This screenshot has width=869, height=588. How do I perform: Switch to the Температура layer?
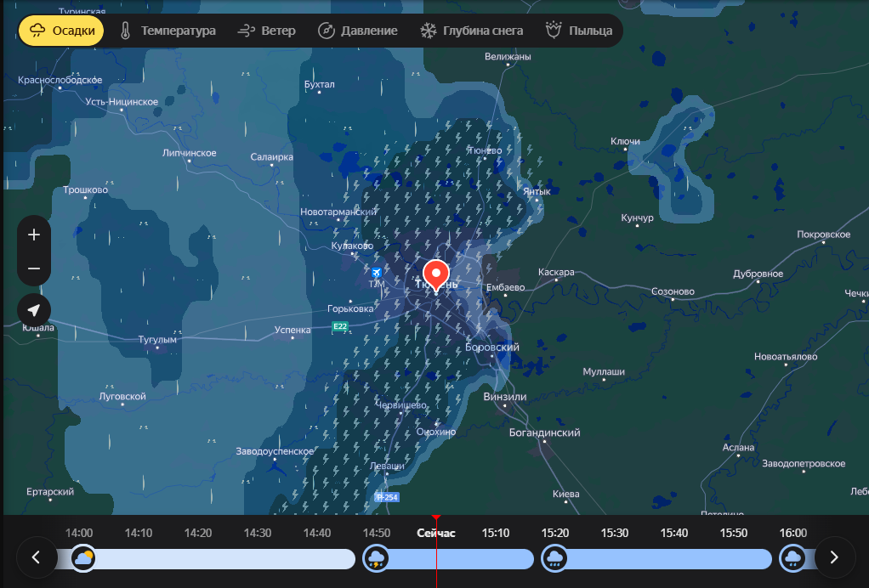[168, 31]
